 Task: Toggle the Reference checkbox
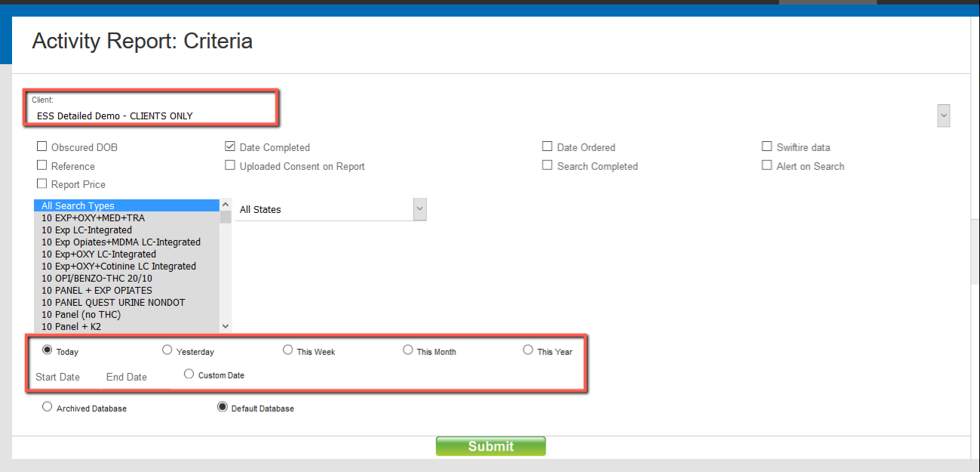(x=42, y=165)
